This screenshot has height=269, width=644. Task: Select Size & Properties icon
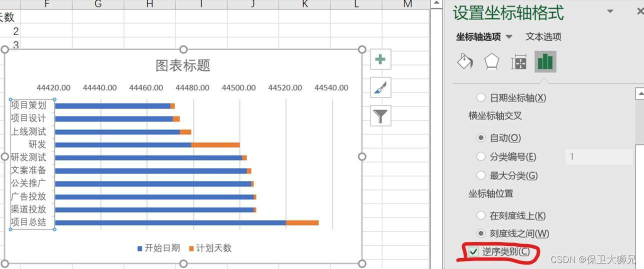pyautogui.click(x=518, y=62)
